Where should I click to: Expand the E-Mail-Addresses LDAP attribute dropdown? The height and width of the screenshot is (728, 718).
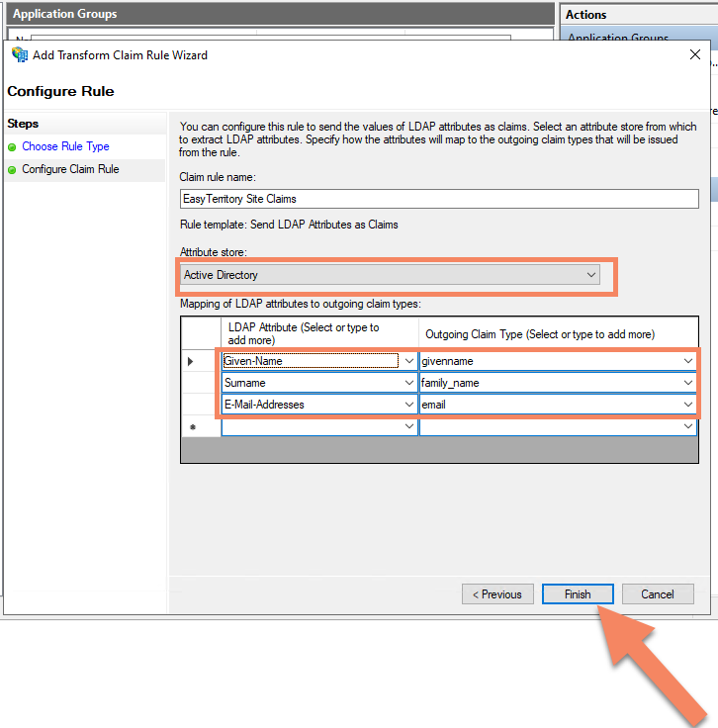click(408, 405)
